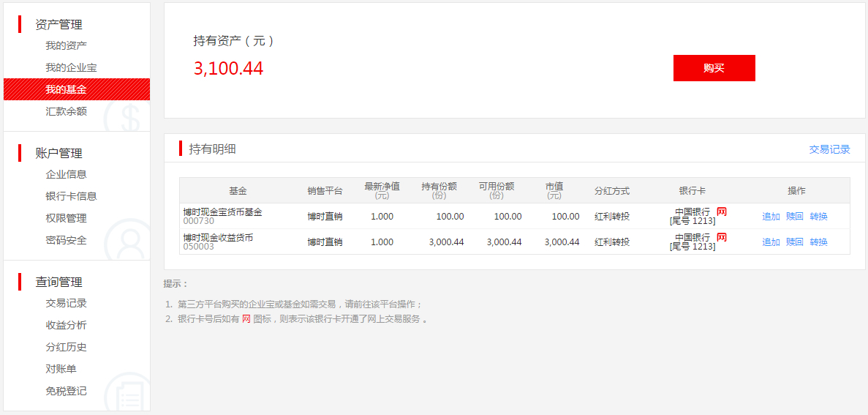Click the red 购买 button
Screen dimensions: 868x415
pos(714,68)
